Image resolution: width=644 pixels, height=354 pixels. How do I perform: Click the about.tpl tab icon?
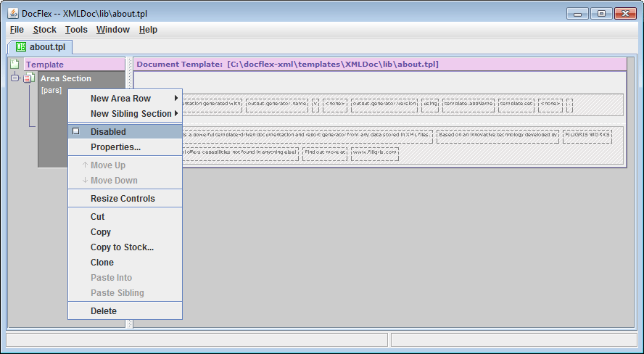[x=20, y=47]
